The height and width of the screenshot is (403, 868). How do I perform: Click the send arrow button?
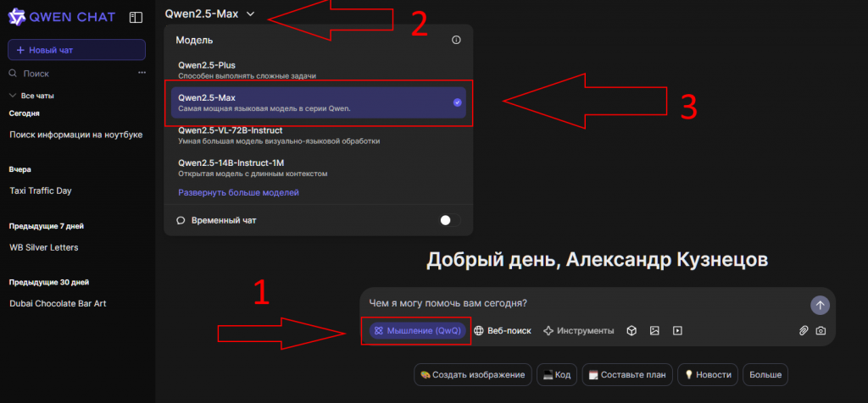(x=820, y=305)
